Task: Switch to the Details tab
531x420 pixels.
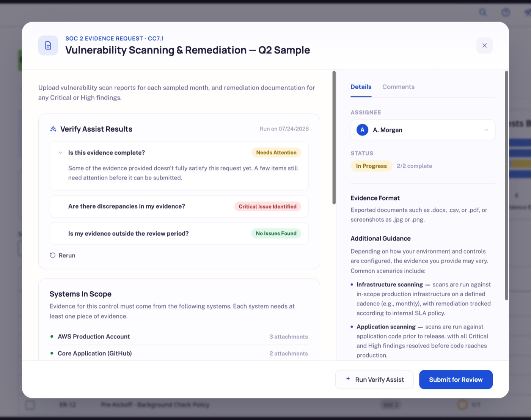Action: pyautogui.click(x=361, y=87)
